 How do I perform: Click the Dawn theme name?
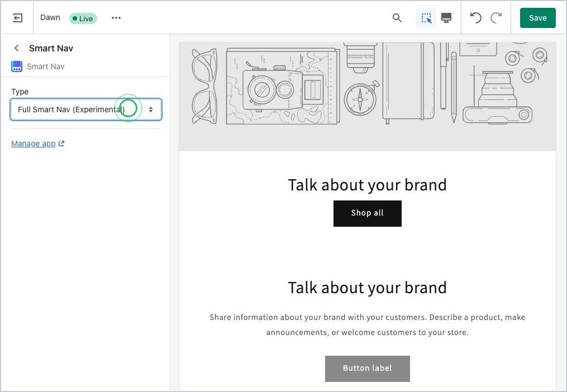pyautogui.click(x=50, y=17)
